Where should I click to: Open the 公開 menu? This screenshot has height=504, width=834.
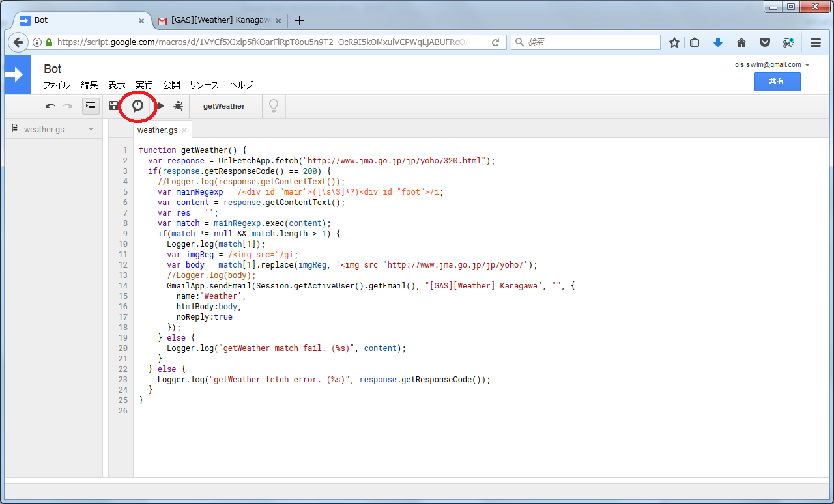171,85
